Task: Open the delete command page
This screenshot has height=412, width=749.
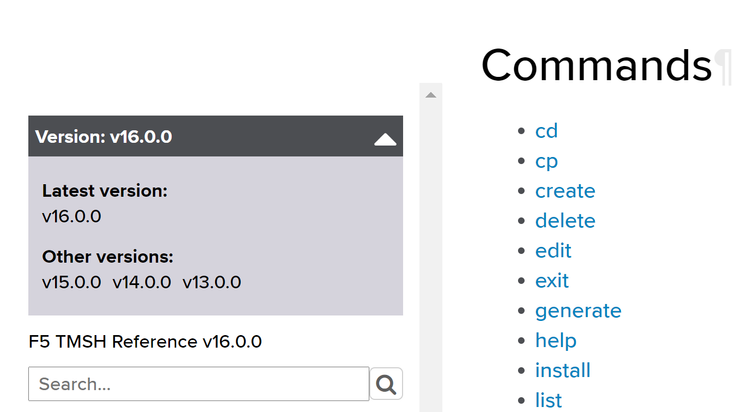Action: tap(565, 221)
